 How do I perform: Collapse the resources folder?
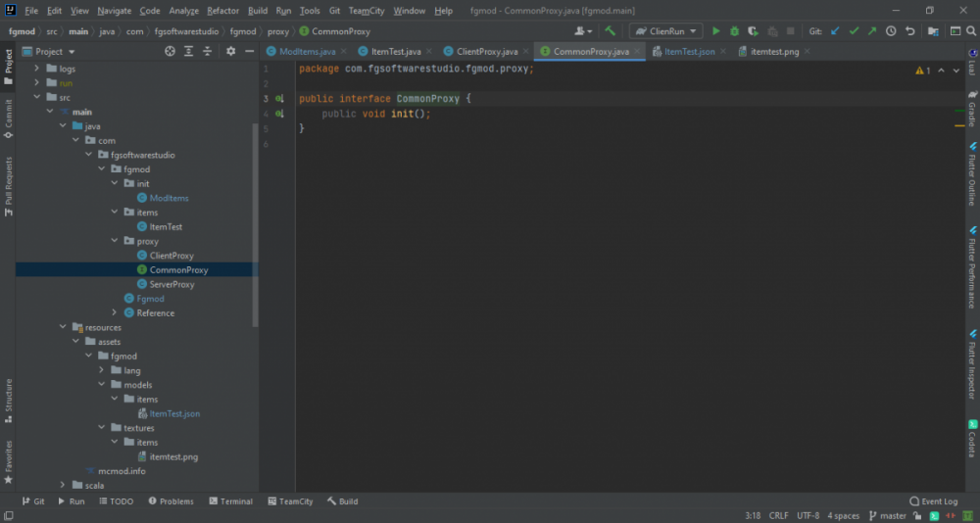[x=63, y=327]
